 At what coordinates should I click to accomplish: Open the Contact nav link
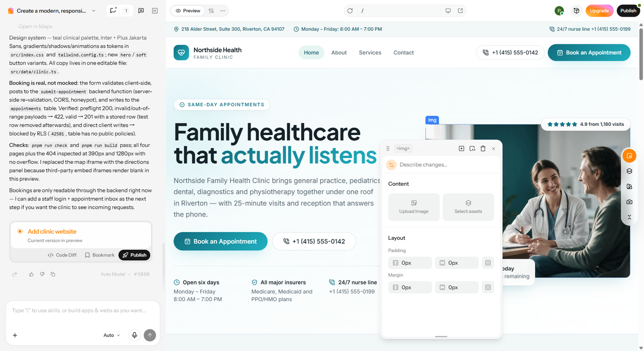pos(404,52)
